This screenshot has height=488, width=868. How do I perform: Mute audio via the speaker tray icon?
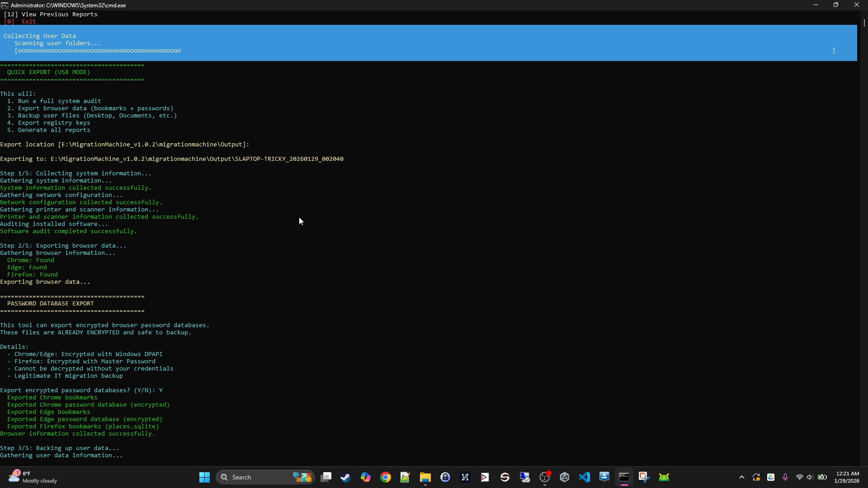point(811,477)
